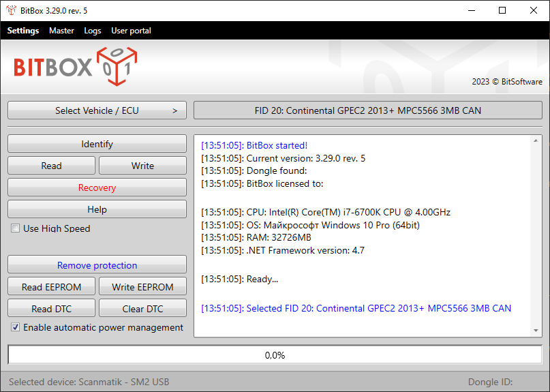550x392 pixels.
Task: Click the 'Dongle found:' log line
Action: coord(254,171)
